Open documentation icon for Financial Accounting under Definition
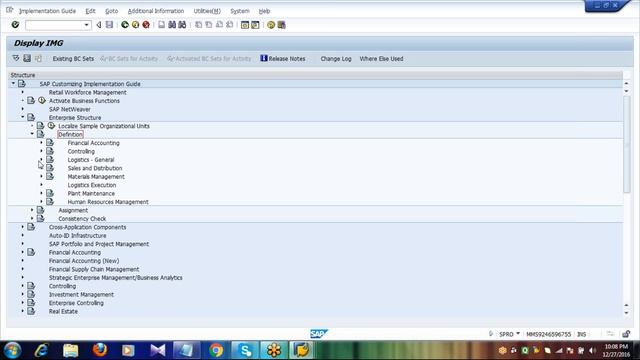 click(50, 142)
